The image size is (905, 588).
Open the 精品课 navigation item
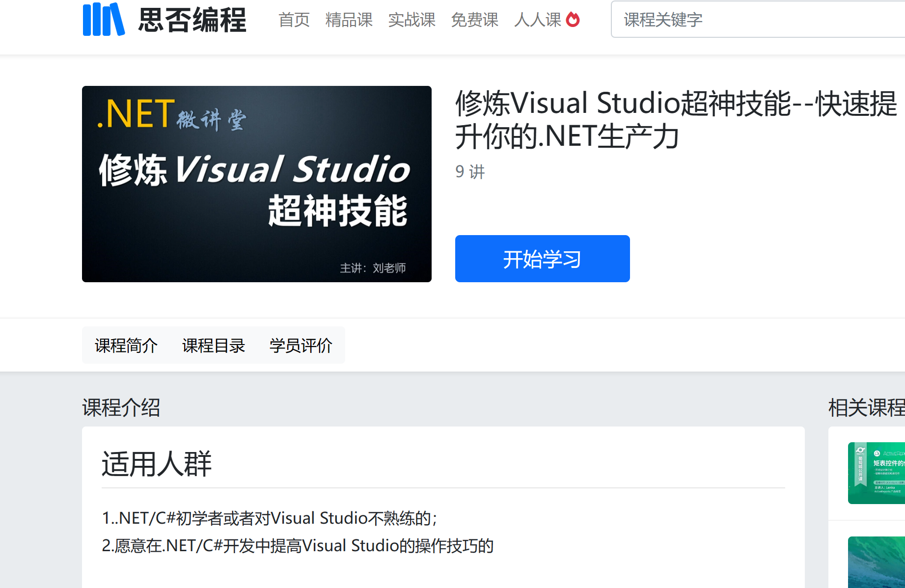(349, 20)
